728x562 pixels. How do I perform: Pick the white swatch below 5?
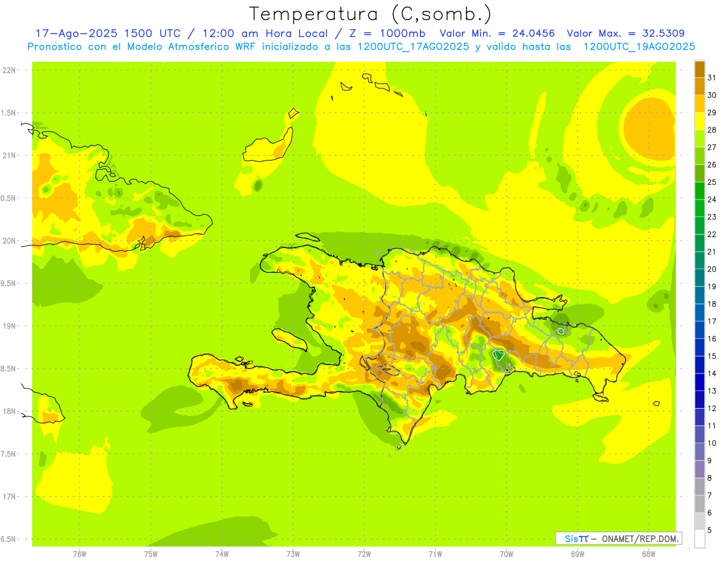click(x=699, y=538)
